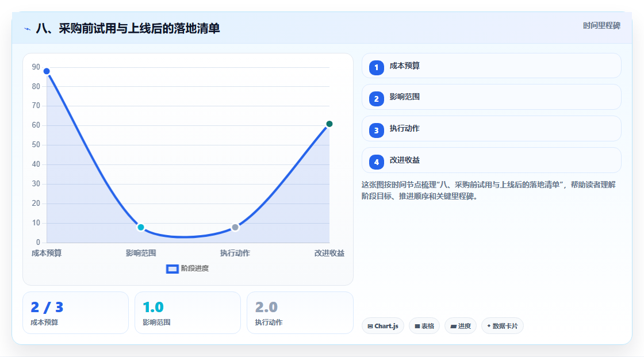Toggle the 阶段进度 legend swatch
Viewport: 644px width, 357px height.
(x=172, y=268)
